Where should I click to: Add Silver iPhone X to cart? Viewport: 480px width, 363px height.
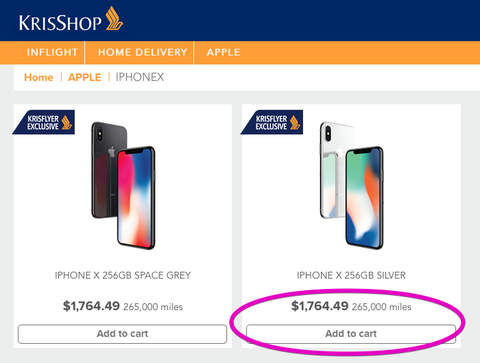point(351,334)
